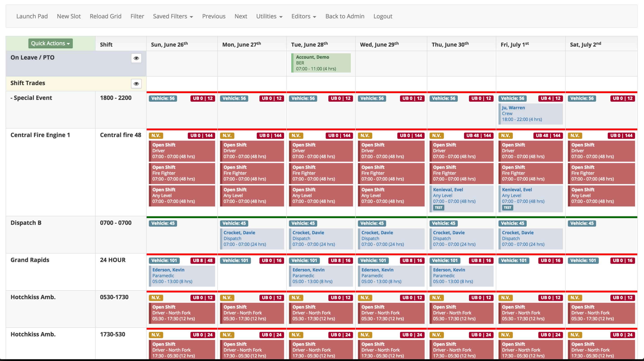This screenshot has height=361, width=644.
Task: Click Vehicle: 45 badge on Saturday
Action: [x=582, y=223]
